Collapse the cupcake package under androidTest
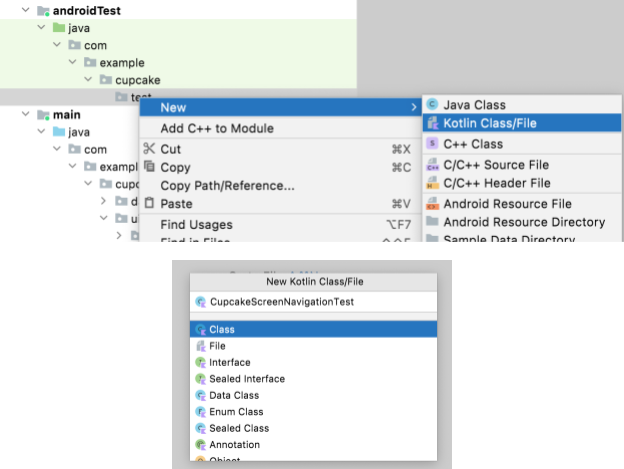The height and width of the screenshot is (469, 624). coord(89,80)
